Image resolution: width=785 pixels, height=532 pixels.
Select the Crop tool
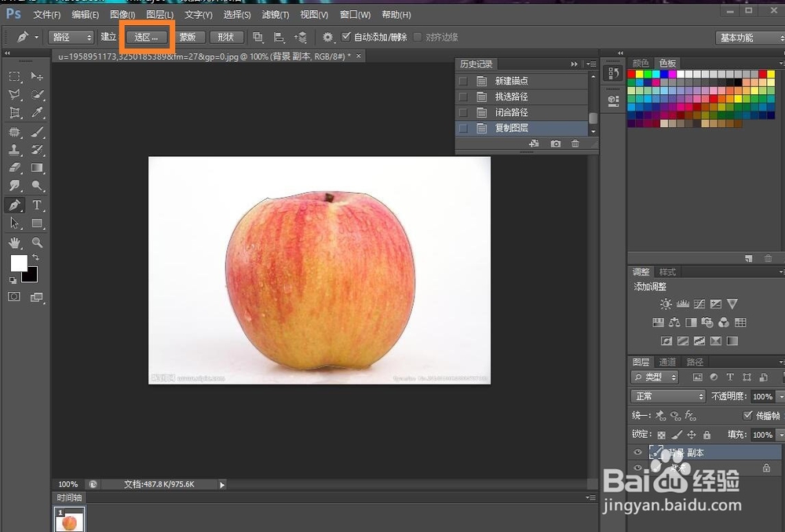[14, 113]
